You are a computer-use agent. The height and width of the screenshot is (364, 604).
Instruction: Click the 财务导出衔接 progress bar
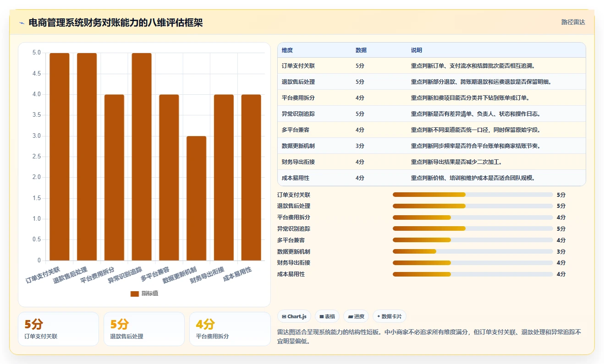pos(473,263)
